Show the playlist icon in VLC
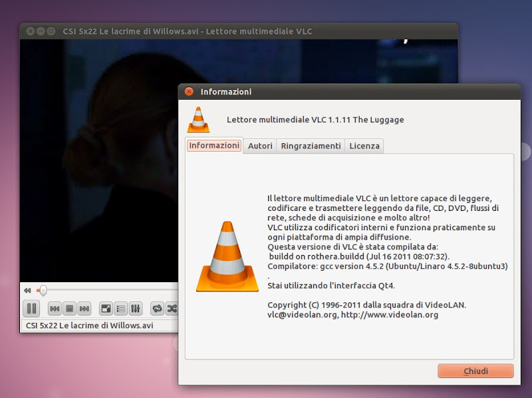 point(121,309)
